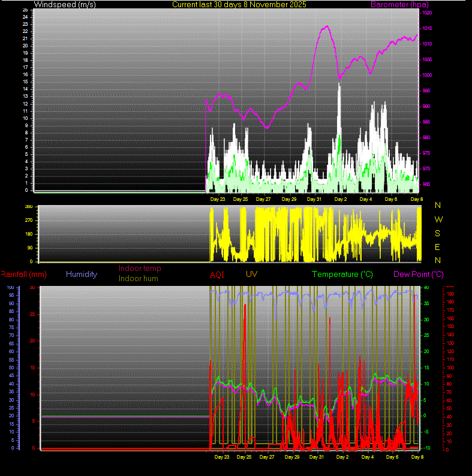Click the Rainfall (mm) legend label
This screenshot has width=472, height=476.
[x=23, y=274]
